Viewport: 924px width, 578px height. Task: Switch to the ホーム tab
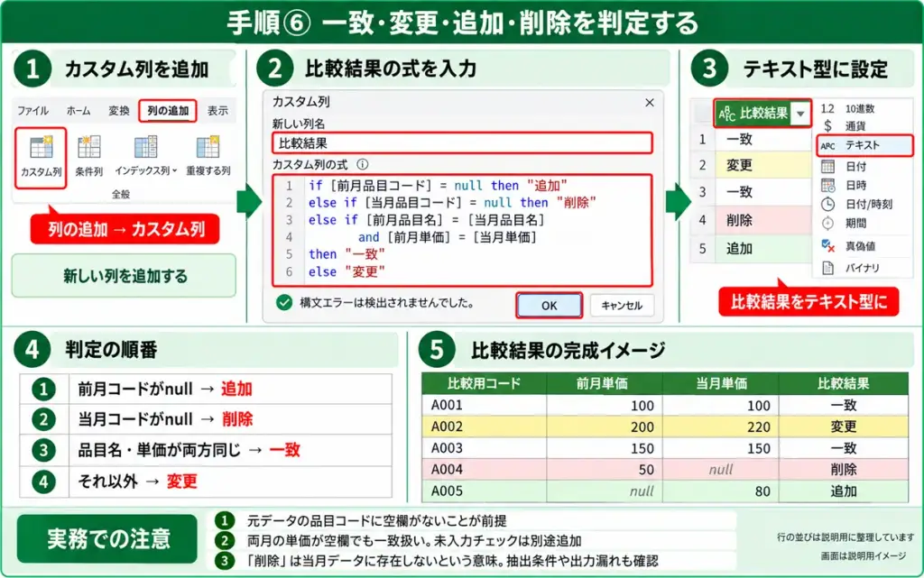79,111
